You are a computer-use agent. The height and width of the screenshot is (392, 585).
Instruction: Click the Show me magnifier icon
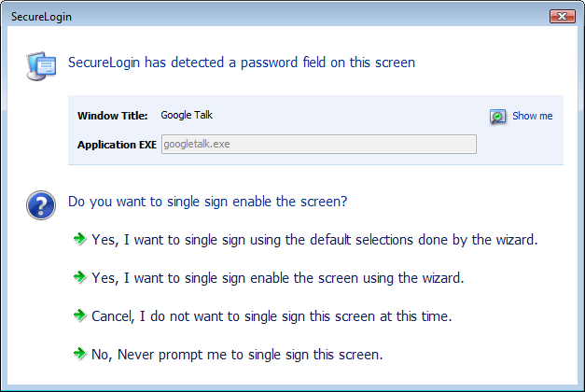click(x=498, y=117)
